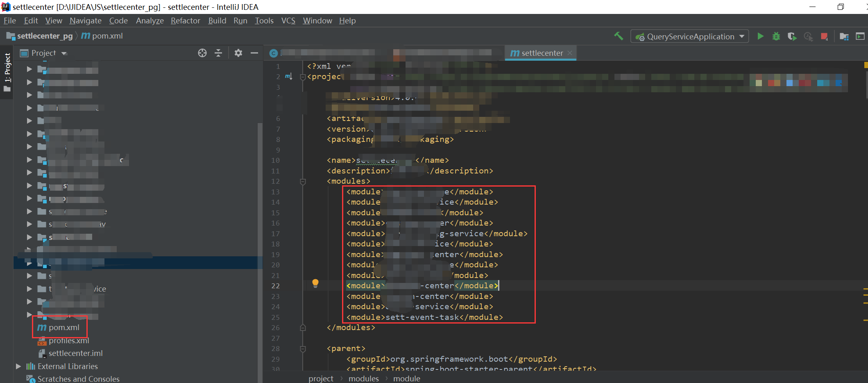This screenshot has height=383, width=868.
Task: Enable scroll-from-source crosshair in Project panel
Action: coord(202,53)
